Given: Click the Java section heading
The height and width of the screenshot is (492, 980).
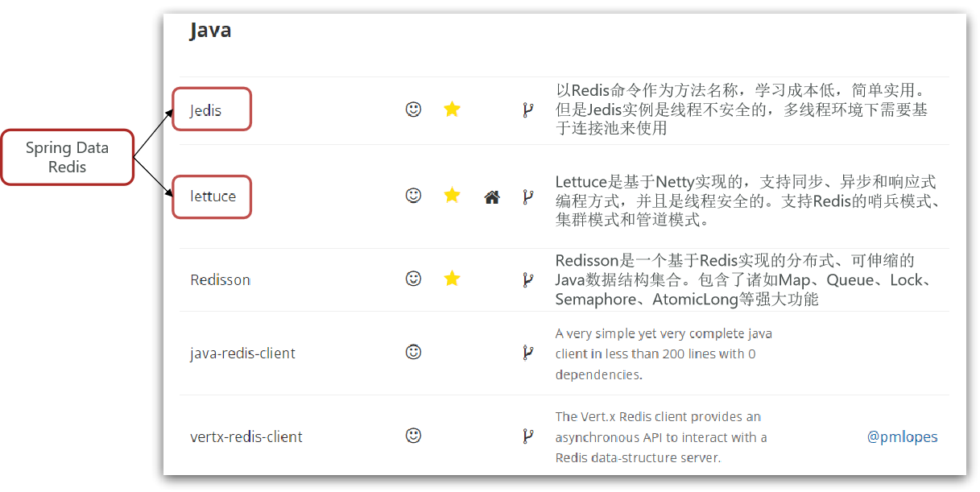Looking at the screenshot, I should point(210,31).
